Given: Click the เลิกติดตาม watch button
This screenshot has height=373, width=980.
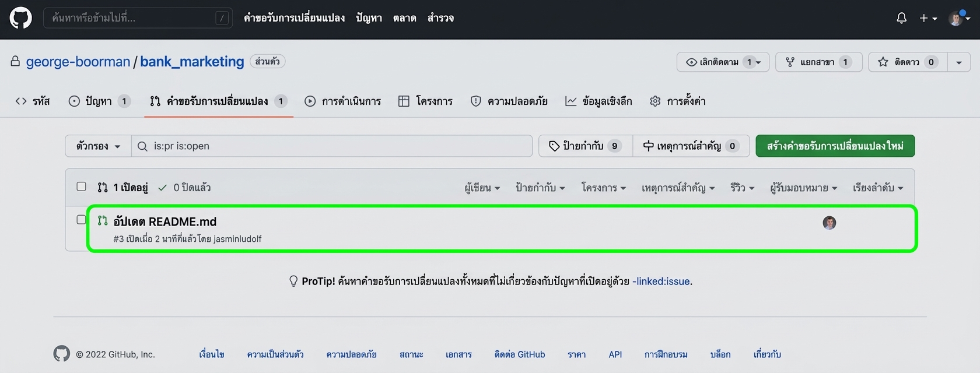Looking at the screenshot, I should tap(723, 62).
